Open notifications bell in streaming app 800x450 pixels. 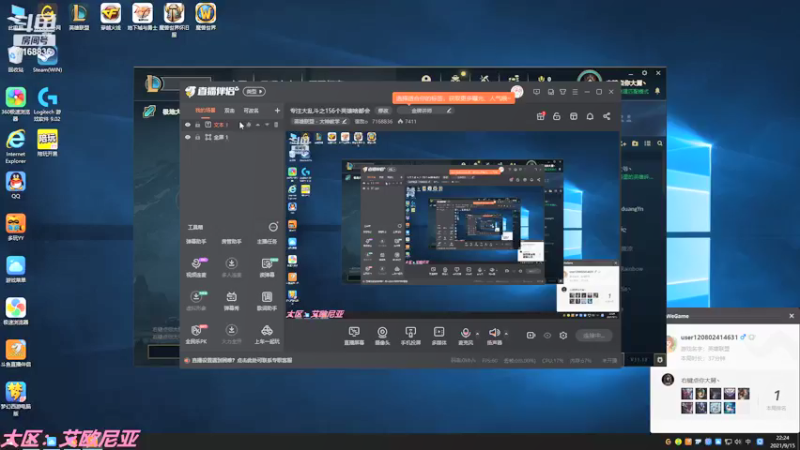coord(590,116)
